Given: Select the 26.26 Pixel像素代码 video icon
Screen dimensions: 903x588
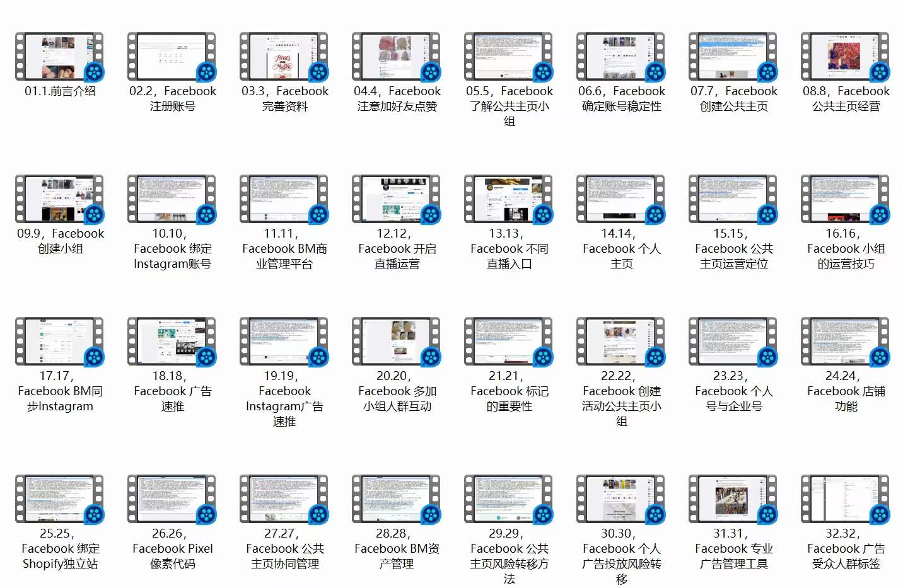Looking at the screenshot, I should click(x=172, y=499).
